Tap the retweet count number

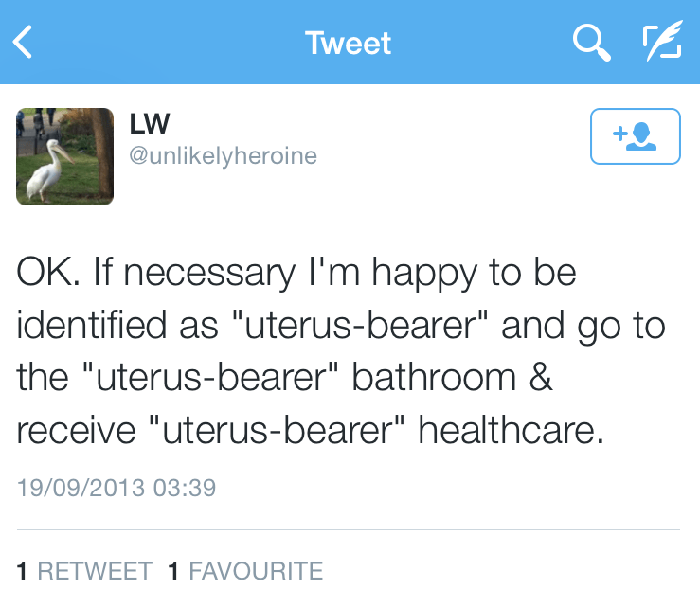point(22,571)
